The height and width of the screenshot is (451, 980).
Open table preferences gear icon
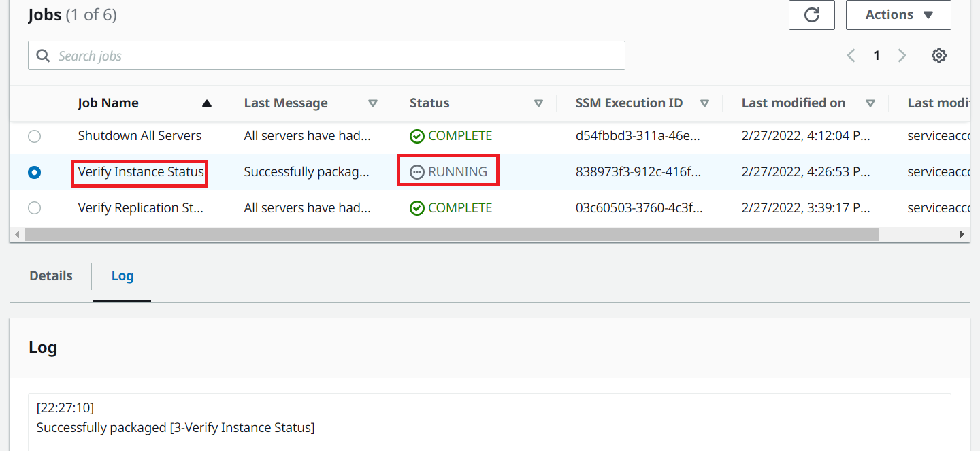939,56
